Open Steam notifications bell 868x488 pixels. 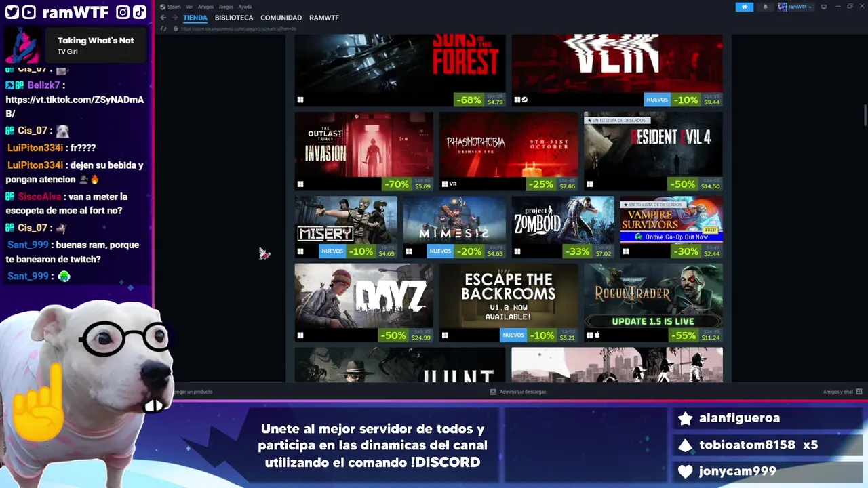tap(765, 7)
